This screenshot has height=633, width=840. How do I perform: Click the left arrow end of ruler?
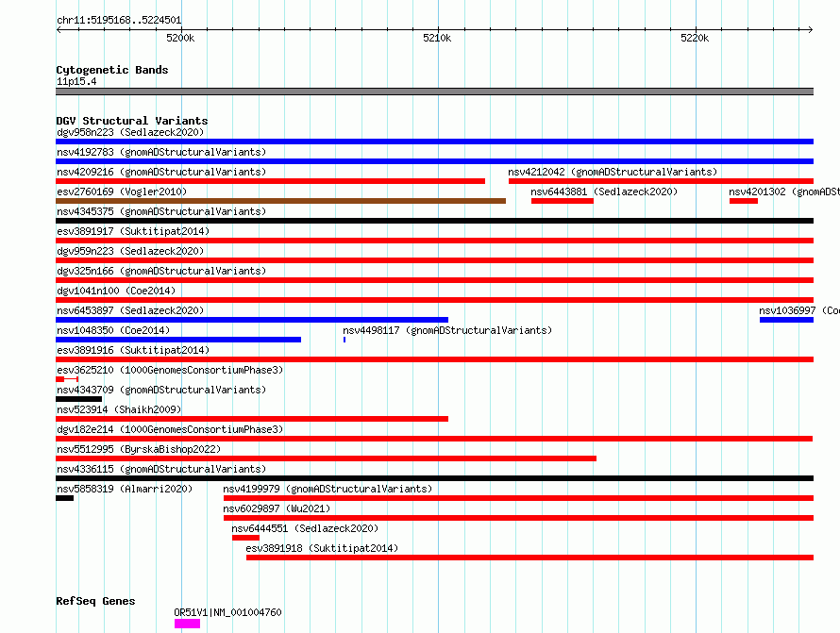click(59, 29)
